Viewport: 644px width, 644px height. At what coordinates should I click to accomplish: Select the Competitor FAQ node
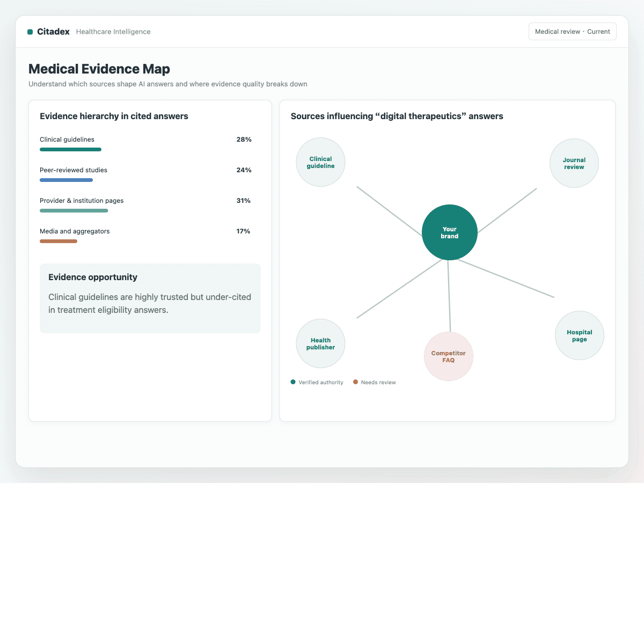(x=449, y=356)
